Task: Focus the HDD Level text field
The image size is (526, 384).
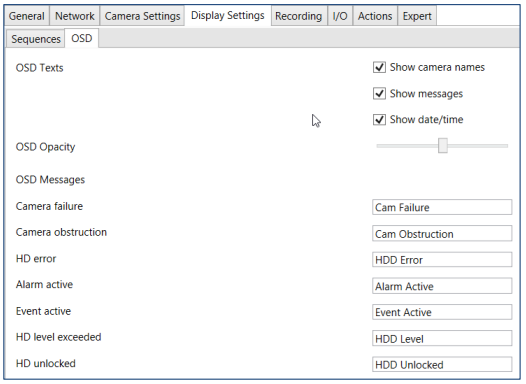Action: coord(442,338)
